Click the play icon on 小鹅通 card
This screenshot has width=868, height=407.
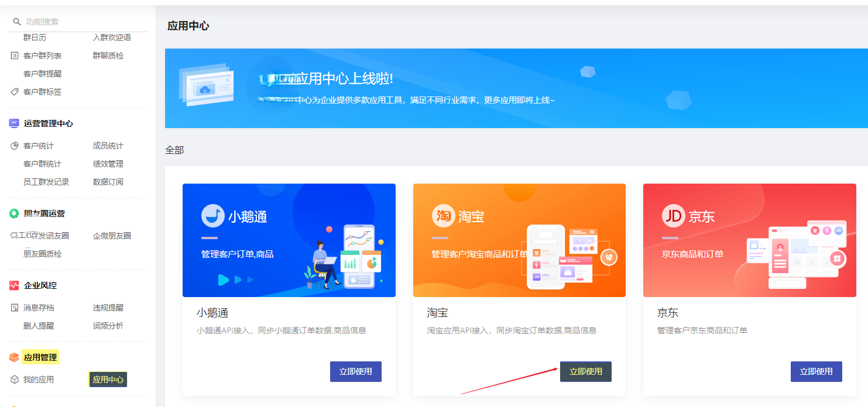(224, 280)
